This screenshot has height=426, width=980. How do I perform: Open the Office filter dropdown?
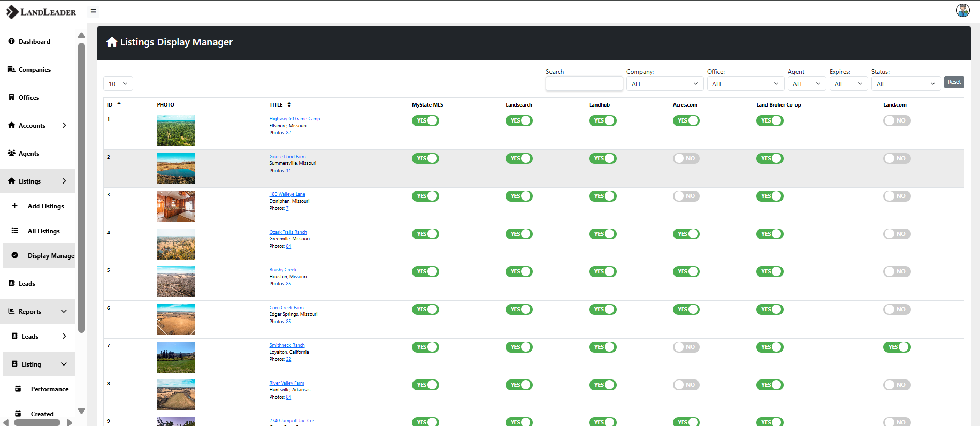tap(745, 84)
